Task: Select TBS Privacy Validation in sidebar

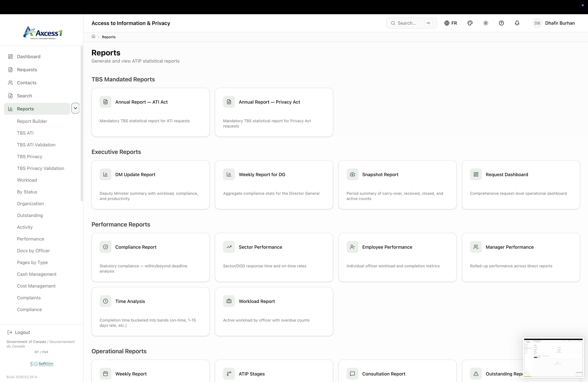Action: pyautogui.click(x=41, y=168)
